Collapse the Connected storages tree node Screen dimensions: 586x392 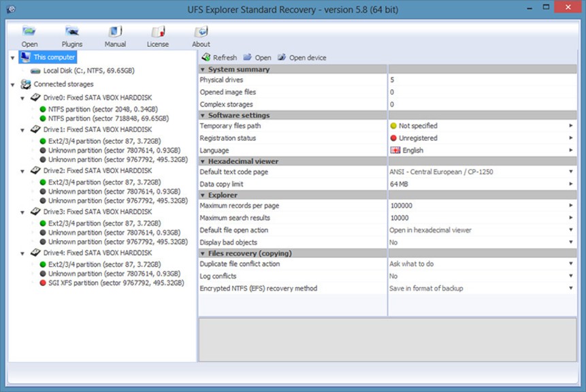13,84
